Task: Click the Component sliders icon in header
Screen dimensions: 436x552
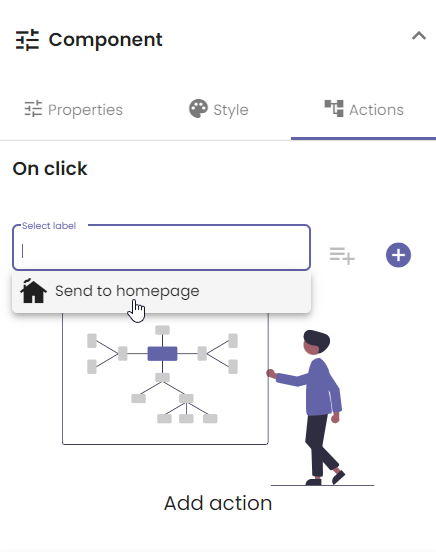Action: click(27, 40)
